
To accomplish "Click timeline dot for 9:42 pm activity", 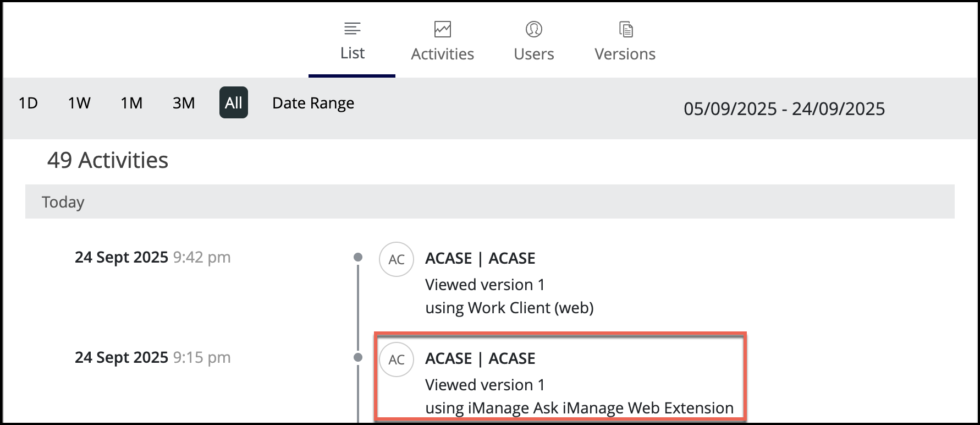I will [358, 257].
